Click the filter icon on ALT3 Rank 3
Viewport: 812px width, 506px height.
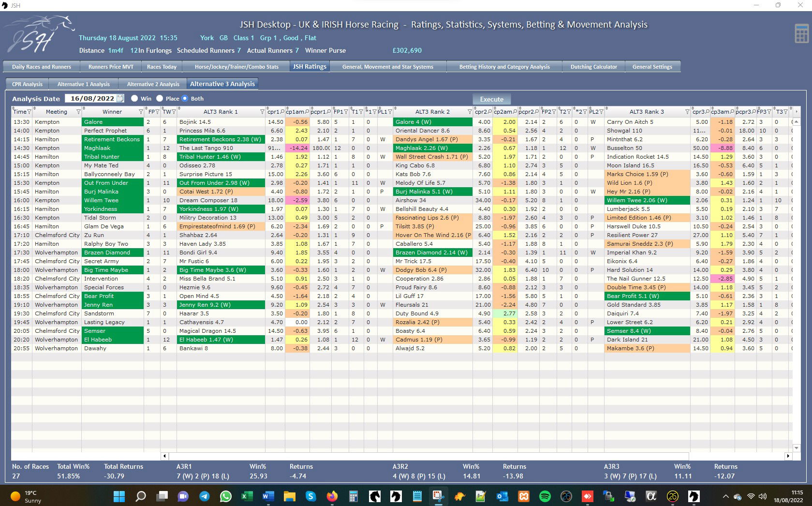687,112
